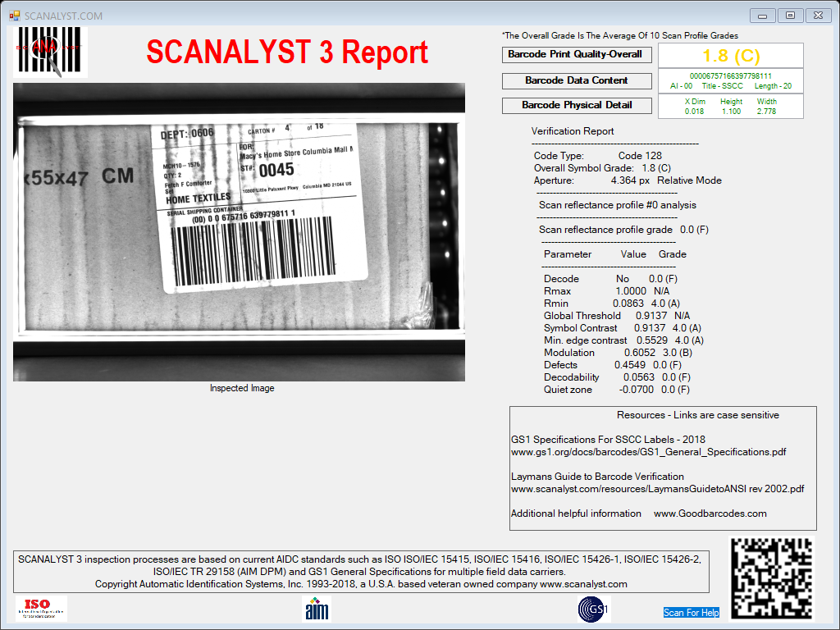
Task: Click the app icon in title bar
Action: [x=15, y=16]
